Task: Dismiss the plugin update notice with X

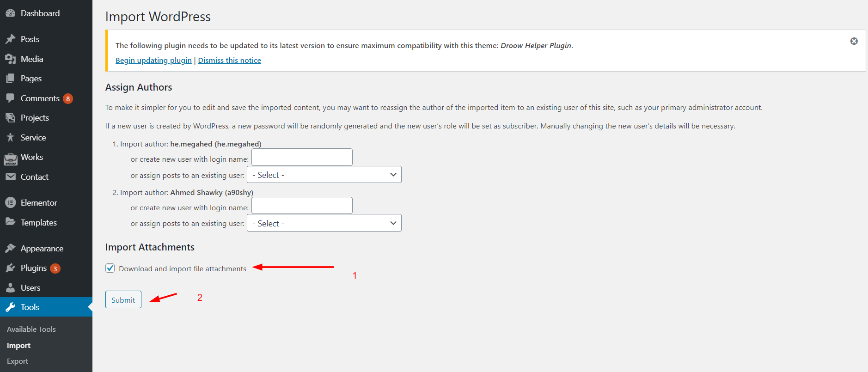Action: tap(854, 41)
